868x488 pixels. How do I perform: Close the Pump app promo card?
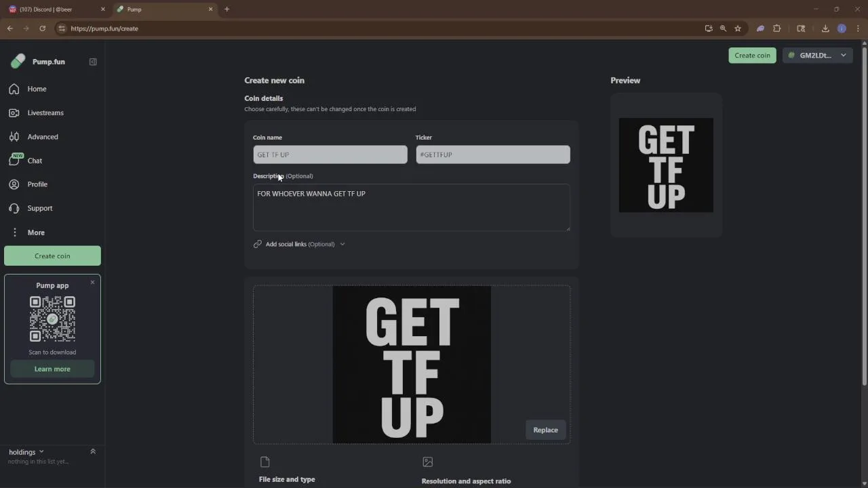point(93,282)
